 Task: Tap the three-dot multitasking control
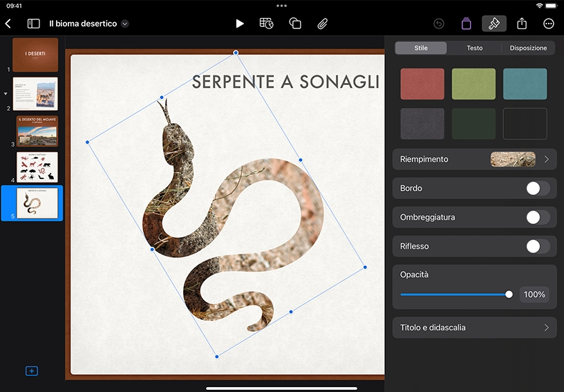coord(281,6)
